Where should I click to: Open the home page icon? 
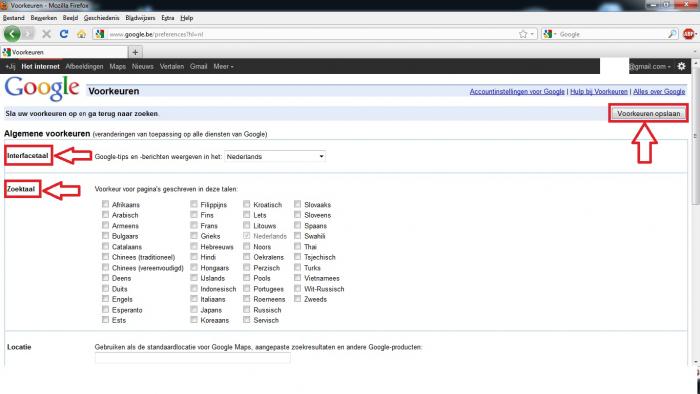point(81,34)
